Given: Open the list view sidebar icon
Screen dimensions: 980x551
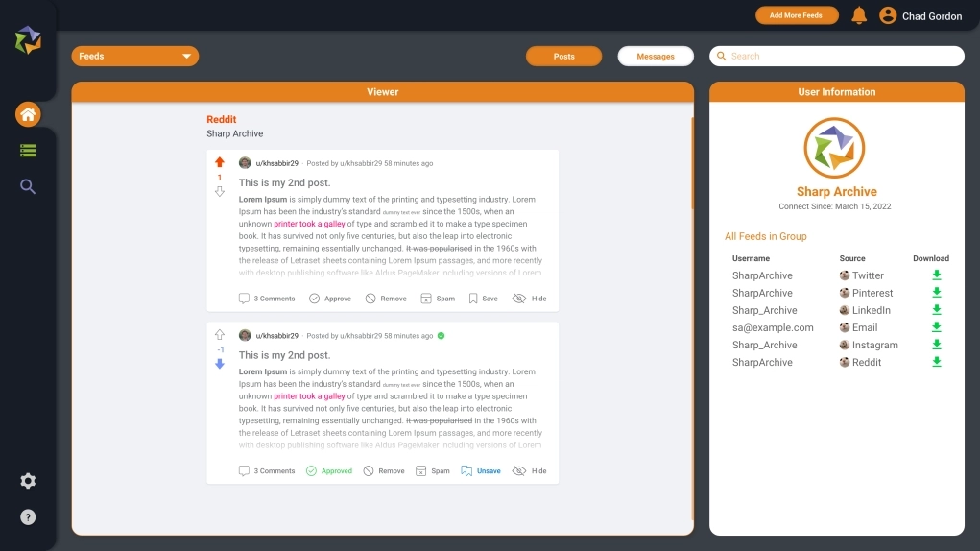Looking at the screenshot, I should (28, 151).
